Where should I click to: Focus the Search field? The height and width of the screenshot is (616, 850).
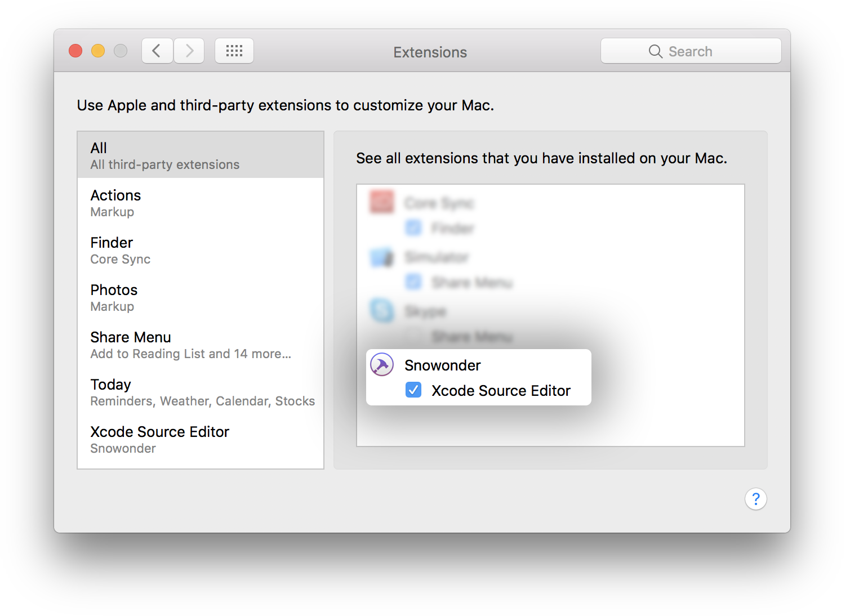(x=691, y=51)
